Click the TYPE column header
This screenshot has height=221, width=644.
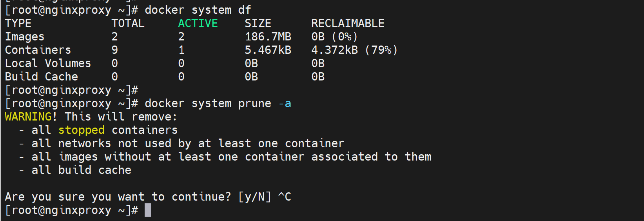[18, 23]
